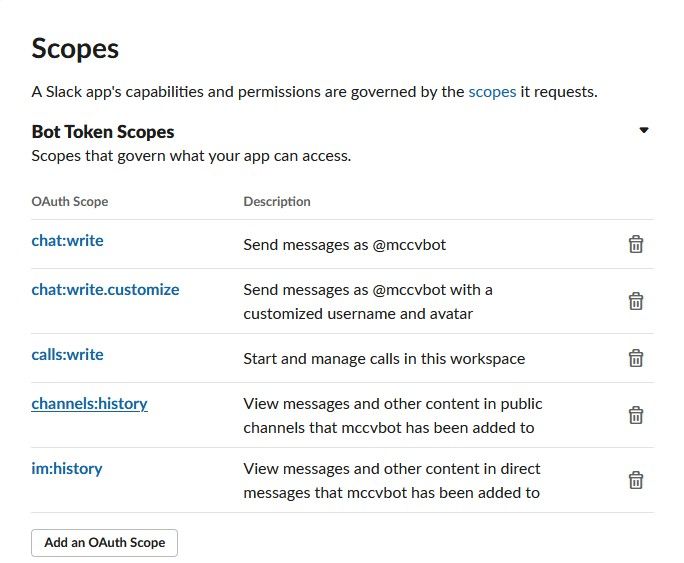Click the Add an OAuth Scope button
The width and height of the screenshot is (684, 563).
[x=104, y=543]
